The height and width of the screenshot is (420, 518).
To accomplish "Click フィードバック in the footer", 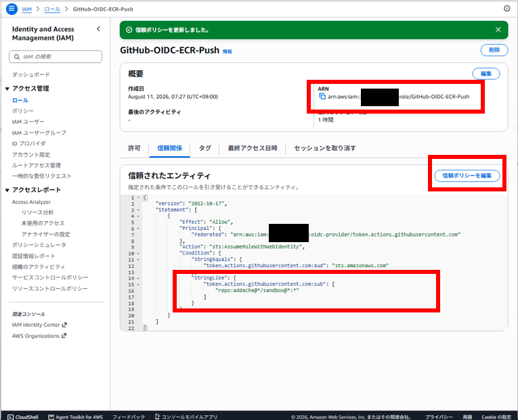I will pos(129,417).
